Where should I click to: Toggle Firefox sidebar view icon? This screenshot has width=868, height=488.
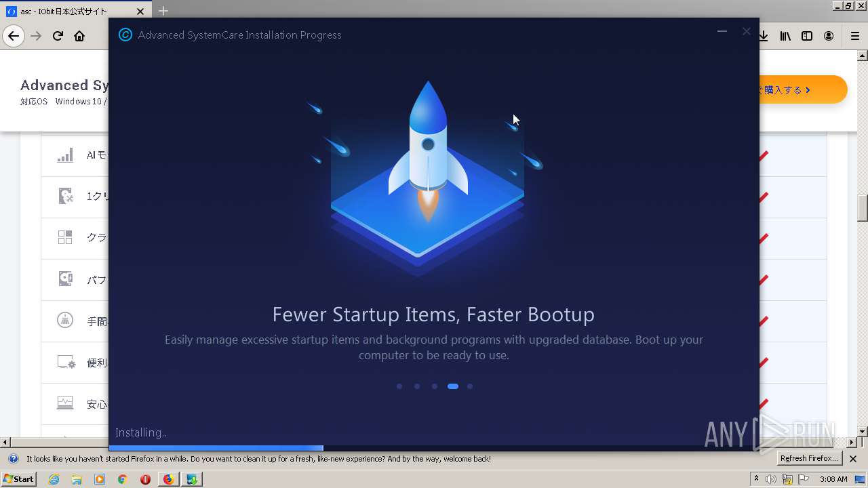(807, 36)
